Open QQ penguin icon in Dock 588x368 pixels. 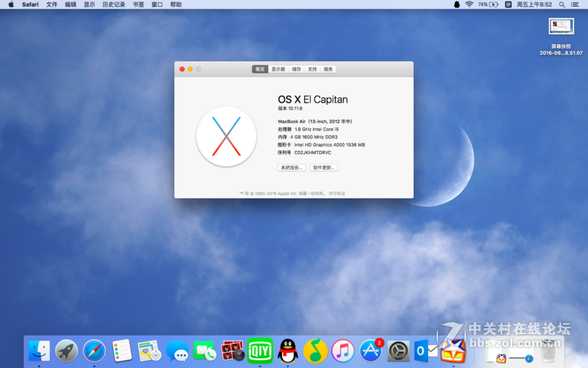click(287, 351)
